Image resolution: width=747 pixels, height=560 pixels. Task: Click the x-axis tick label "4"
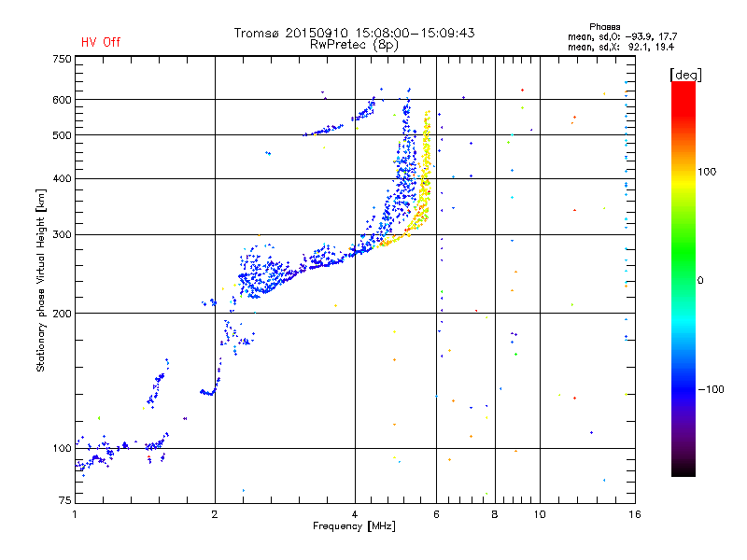pyautogui.click(x=355, y=514)
